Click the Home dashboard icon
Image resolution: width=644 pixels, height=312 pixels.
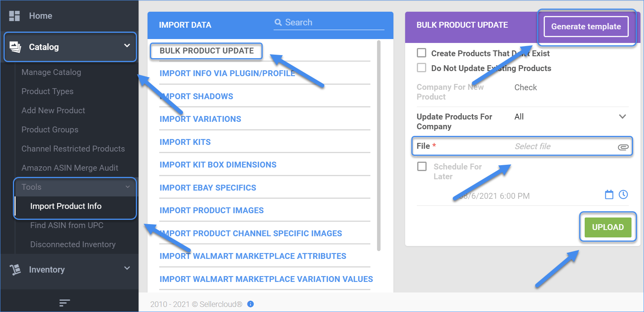click(14, 16)
